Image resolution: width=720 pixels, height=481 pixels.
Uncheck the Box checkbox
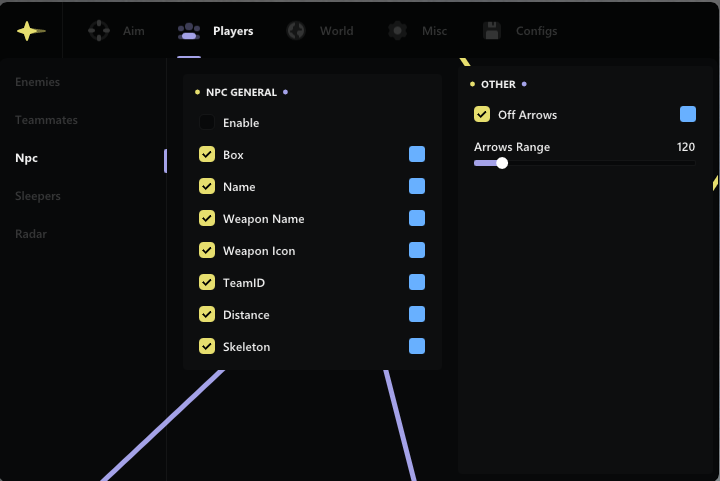(207, 155)
